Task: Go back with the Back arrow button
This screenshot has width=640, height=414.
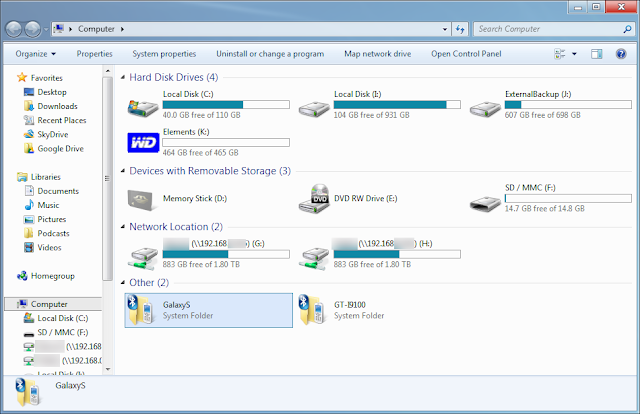Action: tap(13, 29)
